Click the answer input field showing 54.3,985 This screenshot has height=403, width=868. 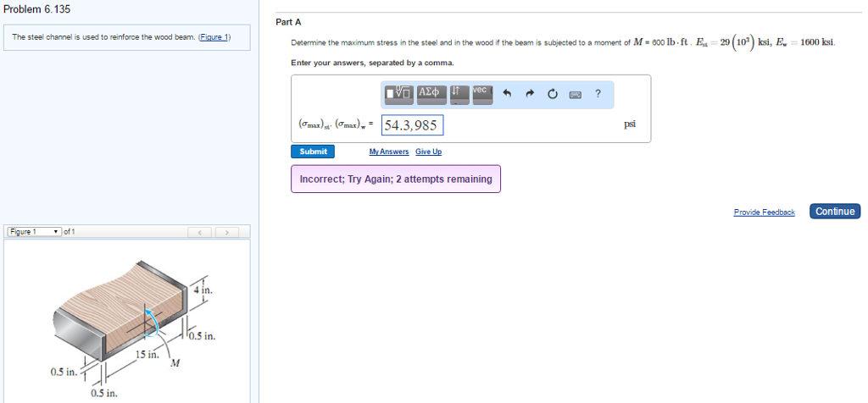pos(412,125)
